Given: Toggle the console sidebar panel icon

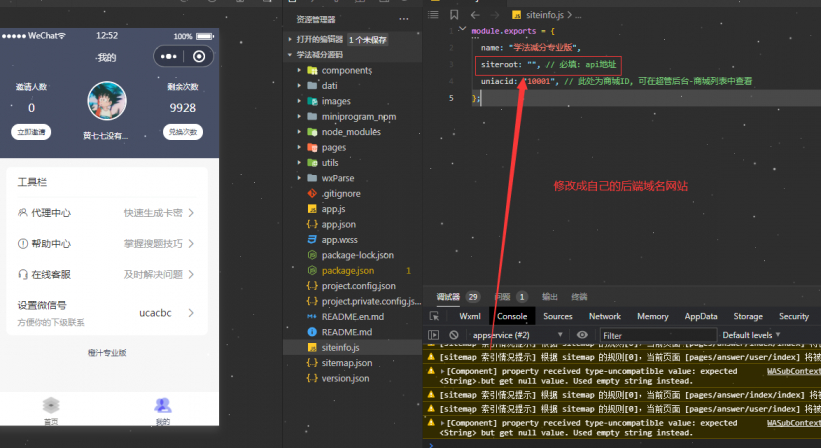Looking at the screenshot, I should [x=433, y=335].
